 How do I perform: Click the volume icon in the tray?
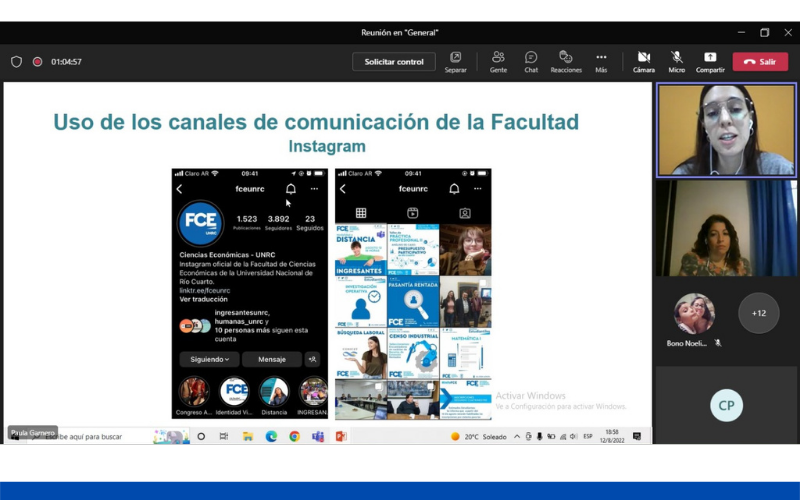[573, 437]
